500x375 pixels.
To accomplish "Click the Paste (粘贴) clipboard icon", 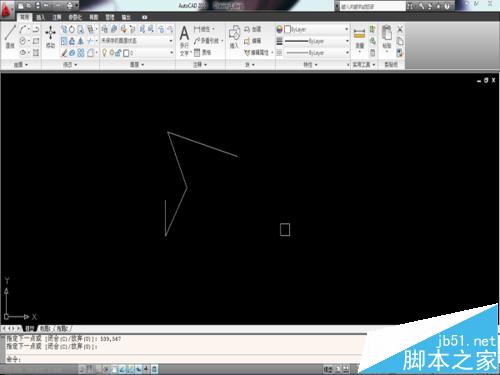I will point(387,37).
